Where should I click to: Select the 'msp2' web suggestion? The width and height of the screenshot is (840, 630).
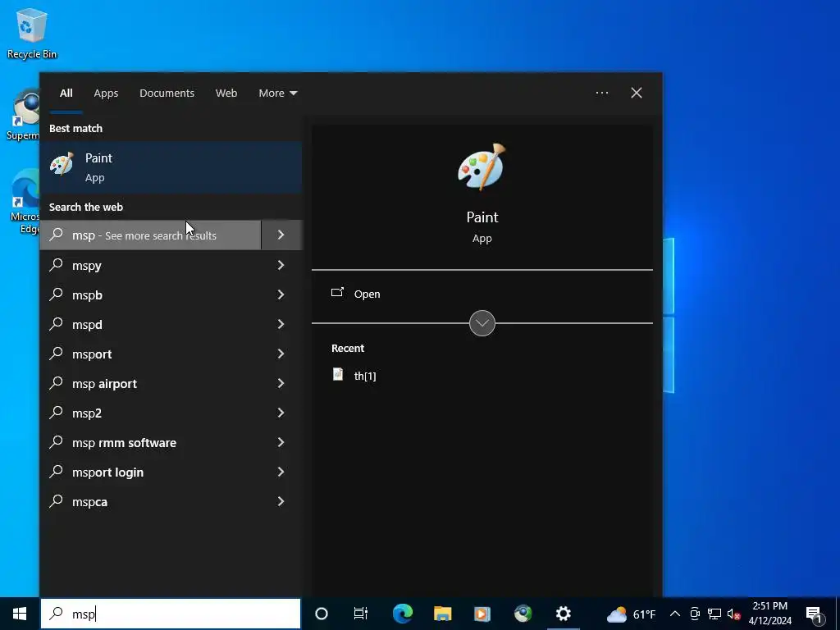point(151,413)
